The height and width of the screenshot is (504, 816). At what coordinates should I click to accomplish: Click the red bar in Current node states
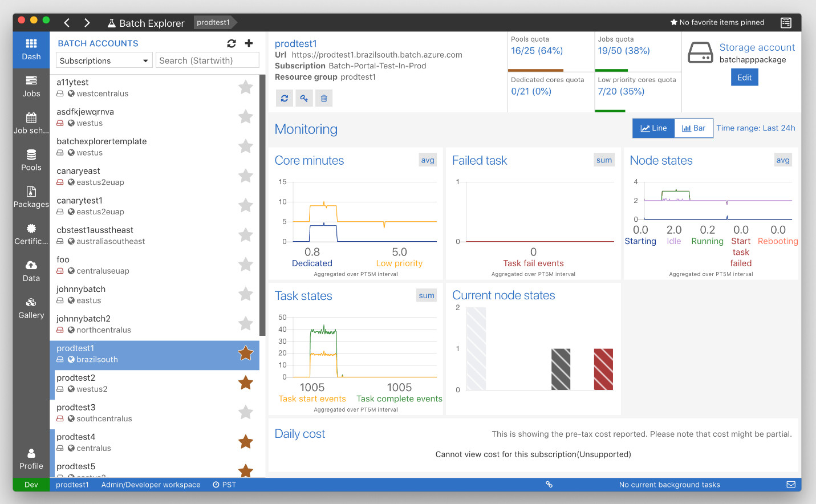(x=603, y=369)
